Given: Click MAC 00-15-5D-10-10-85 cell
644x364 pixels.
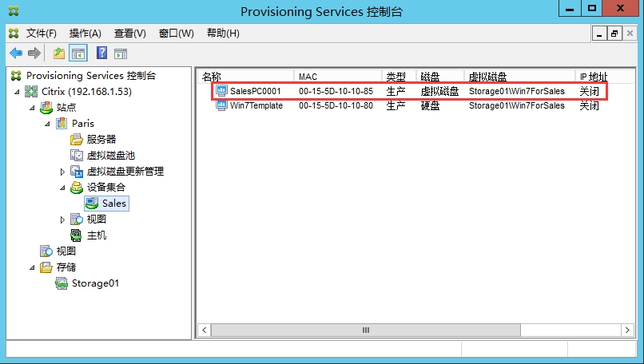Looking at the screenshot, I should click(x=336, y=91).
